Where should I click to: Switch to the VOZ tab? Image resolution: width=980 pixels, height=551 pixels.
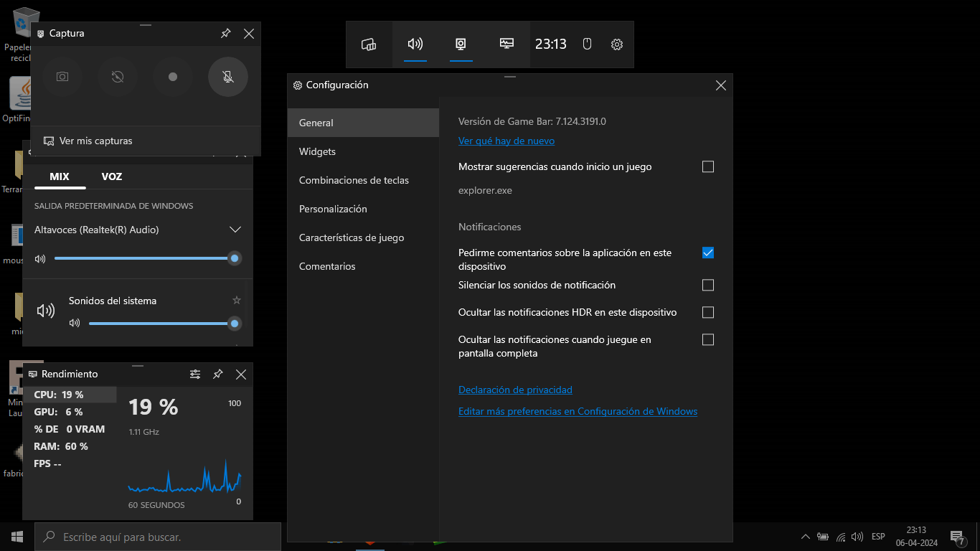pos(111,176)
